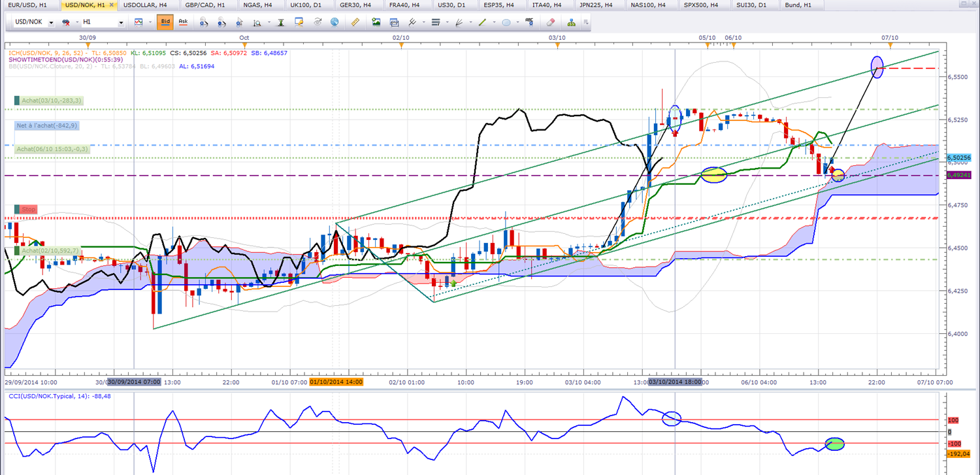Toggle Bid price display

[165, 22]
